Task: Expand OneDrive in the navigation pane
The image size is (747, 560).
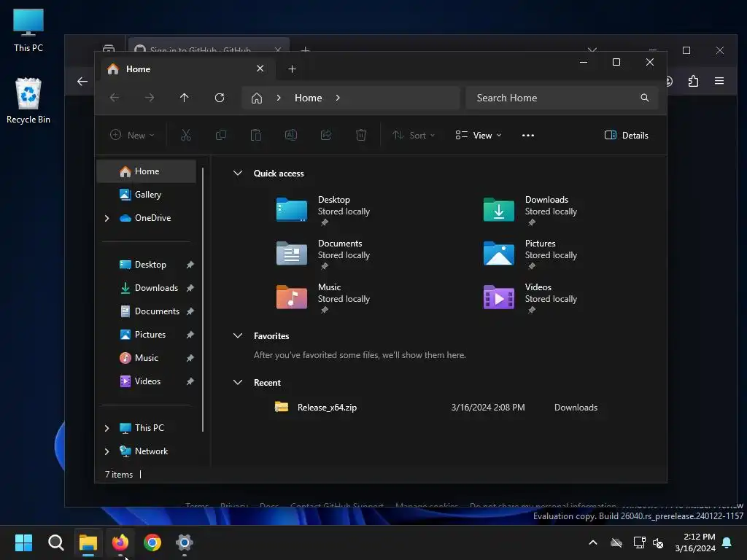Action: (107, 218)
